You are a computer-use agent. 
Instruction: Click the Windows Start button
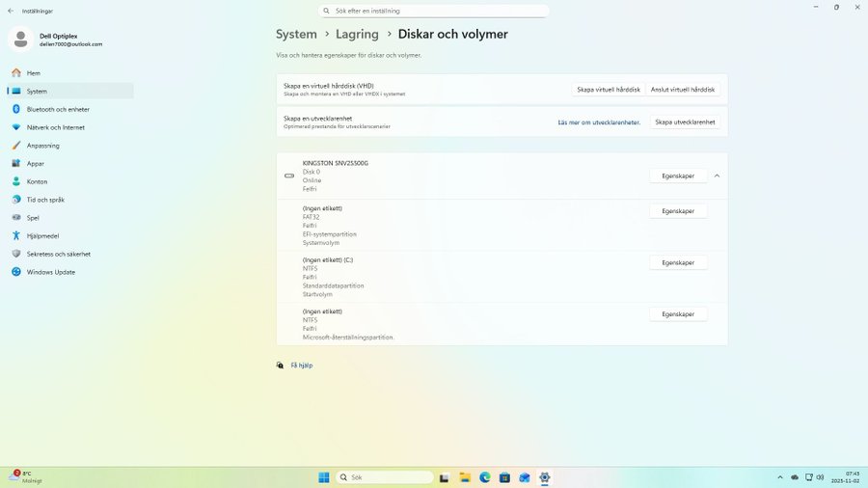pyautogui.click(x=324, y=477)
